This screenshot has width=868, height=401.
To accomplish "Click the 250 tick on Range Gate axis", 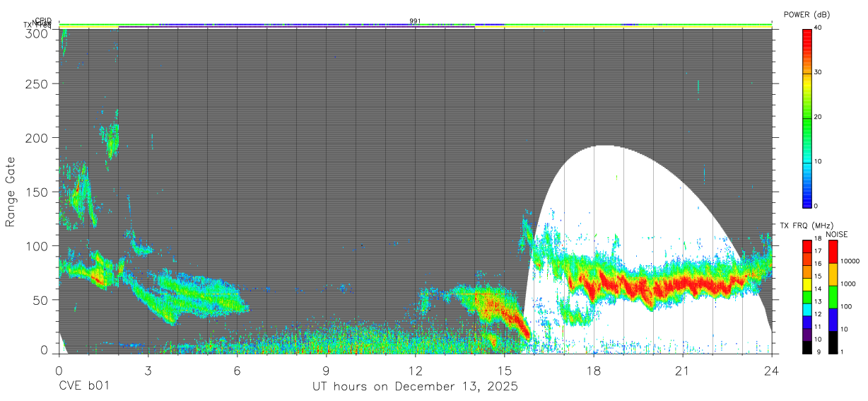I will [37, 83].
